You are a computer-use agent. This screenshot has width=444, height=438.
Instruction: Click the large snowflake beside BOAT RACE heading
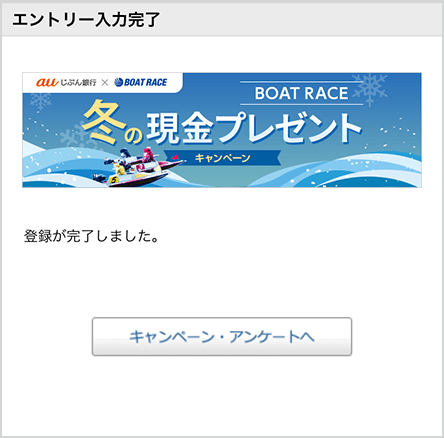click(371, 89)
